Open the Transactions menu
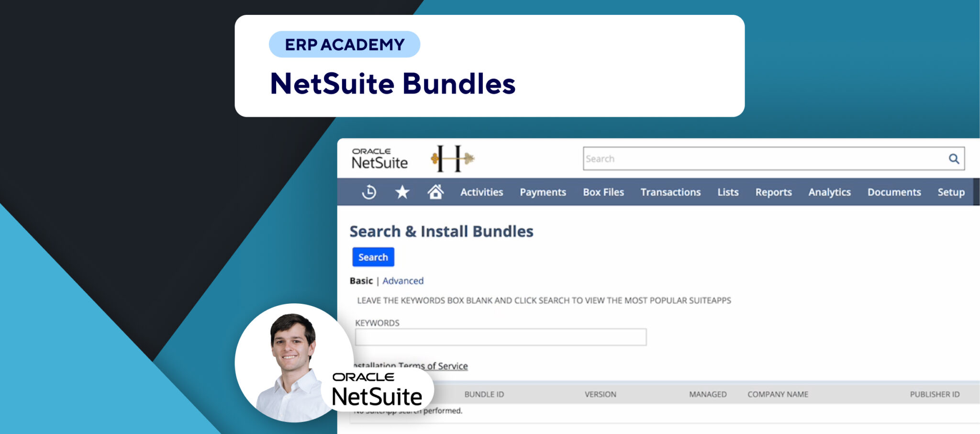 pyautogui.click(x=670, y=192)
